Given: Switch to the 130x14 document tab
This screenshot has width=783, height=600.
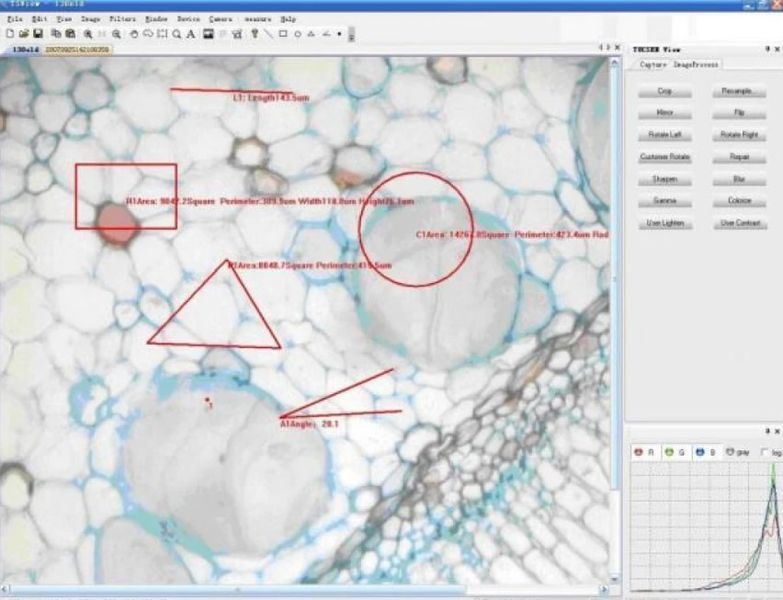Looking at the screenshot, I should tap(25, 49).
